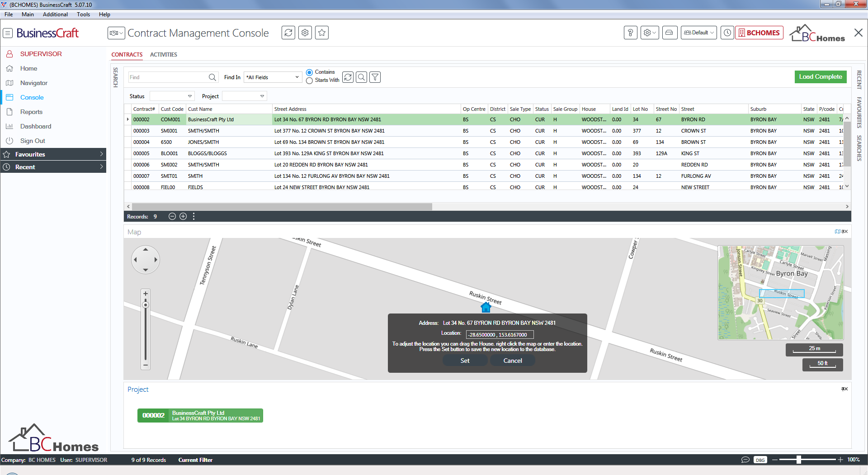Click the status bar zoom slider handle

[x=799, y=460]
